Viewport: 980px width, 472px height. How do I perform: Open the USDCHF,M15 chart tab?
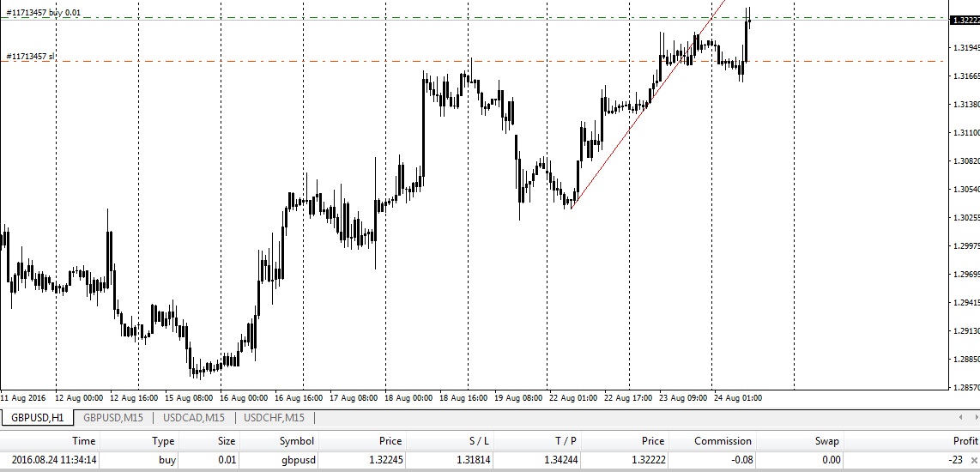click(275, 418)
